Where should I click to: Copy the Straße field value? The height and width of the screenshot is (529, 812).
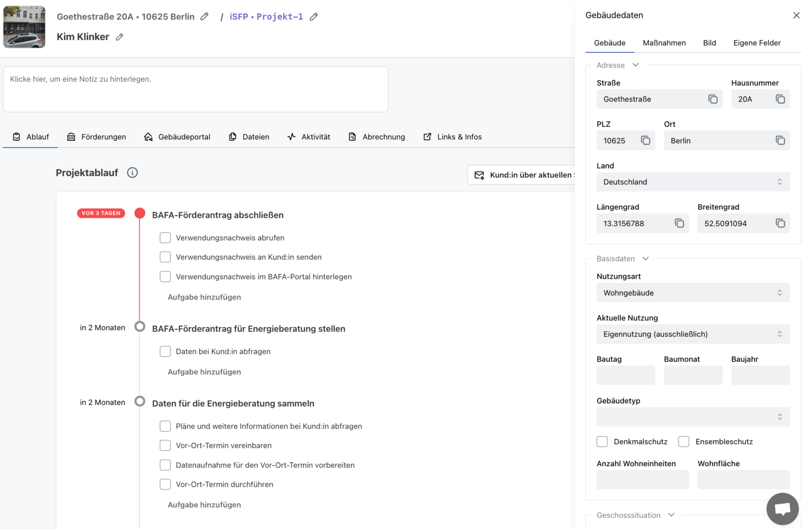tap(713, 100)
